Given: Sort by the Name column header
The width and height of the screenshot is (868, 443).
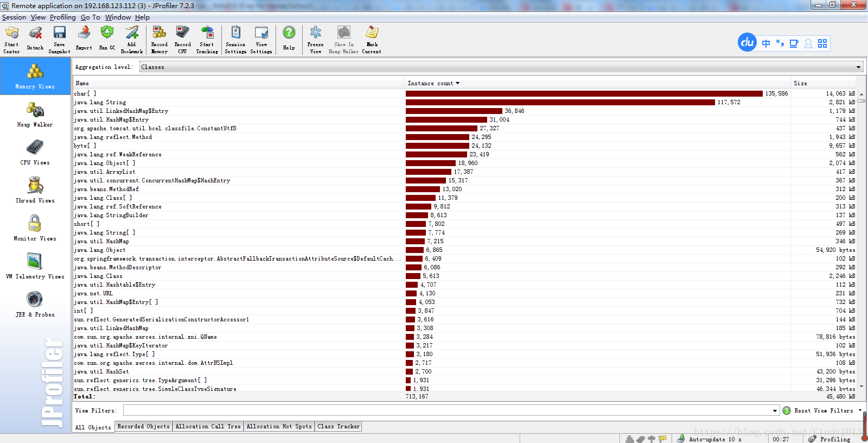Looking at the screenshot, I should (239, 83).
